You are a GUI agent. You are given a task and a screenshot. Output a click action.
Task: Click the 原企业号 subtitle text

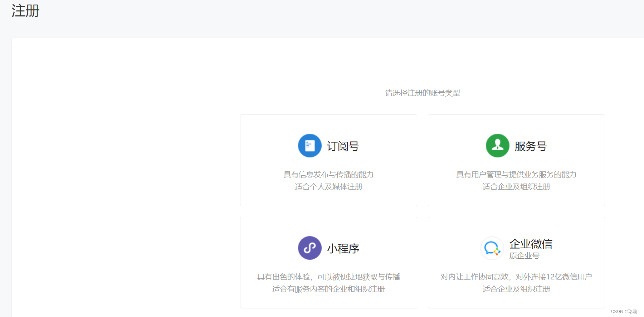(x=525, y=256)
